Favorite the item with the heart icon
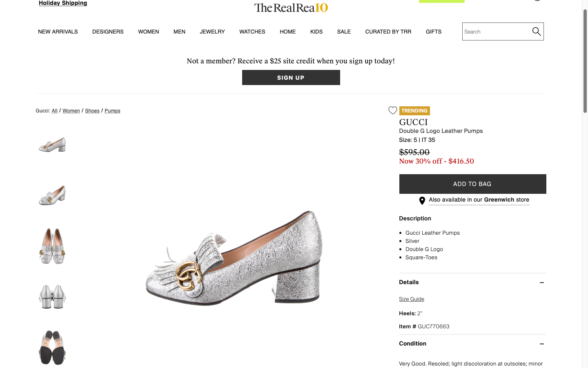The width and height of the screenshot is (588, 368). pyautogui.click(x=392, y=110)
